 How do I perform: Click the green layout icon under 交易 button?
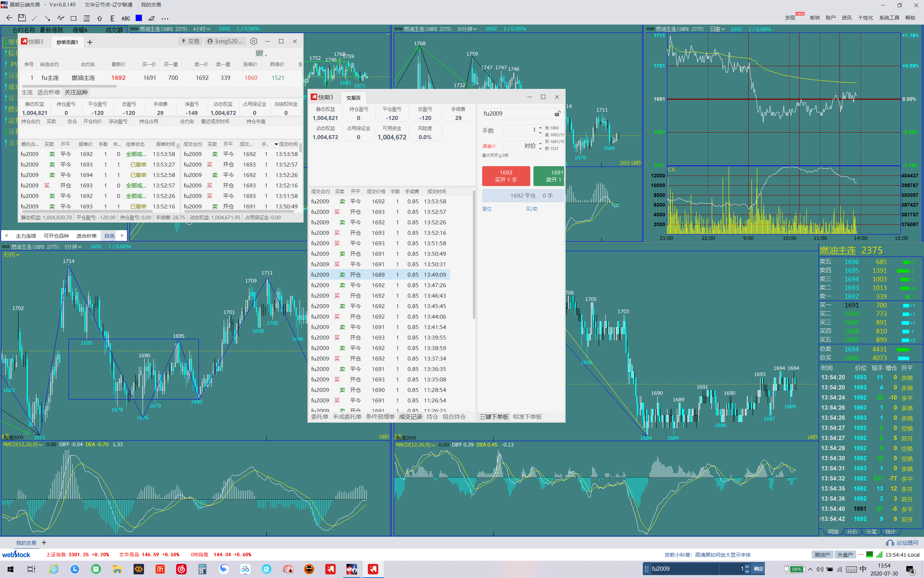tap(260, 53)
